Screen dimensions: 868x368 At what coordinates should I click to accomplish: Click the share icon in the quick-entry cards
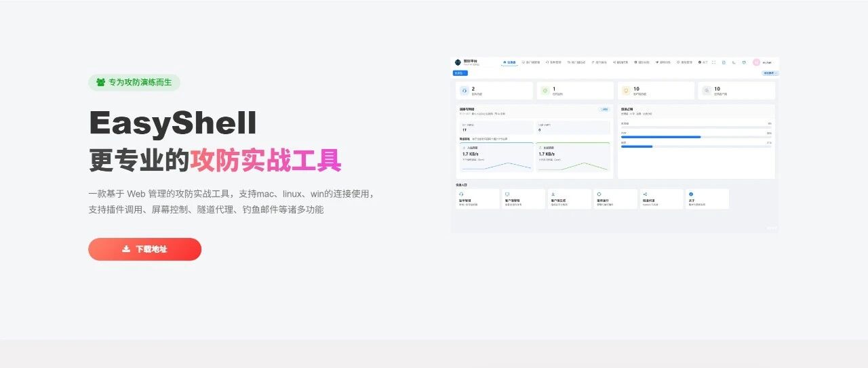pos(645,194)
